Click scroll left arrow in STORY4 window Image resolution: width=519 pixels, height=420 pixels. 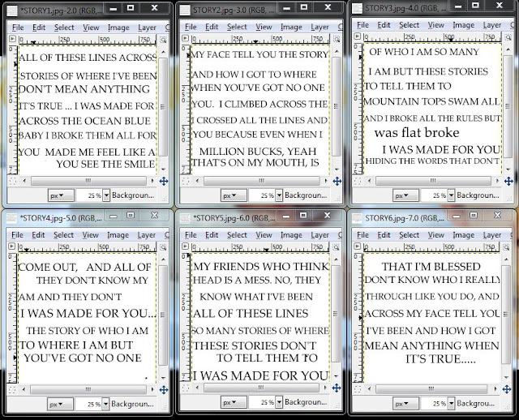click(24, 389)
